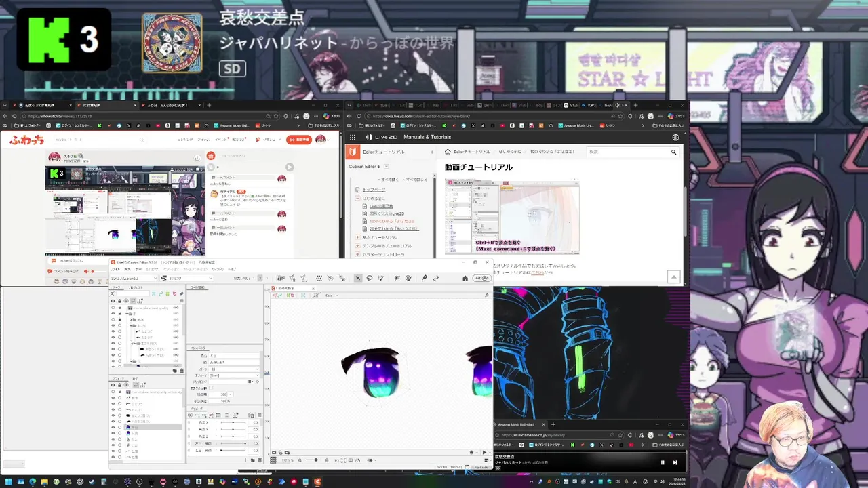The image size is (868, 488).
Task: Open the SDK target version dropdown
Action: point(134,278)
